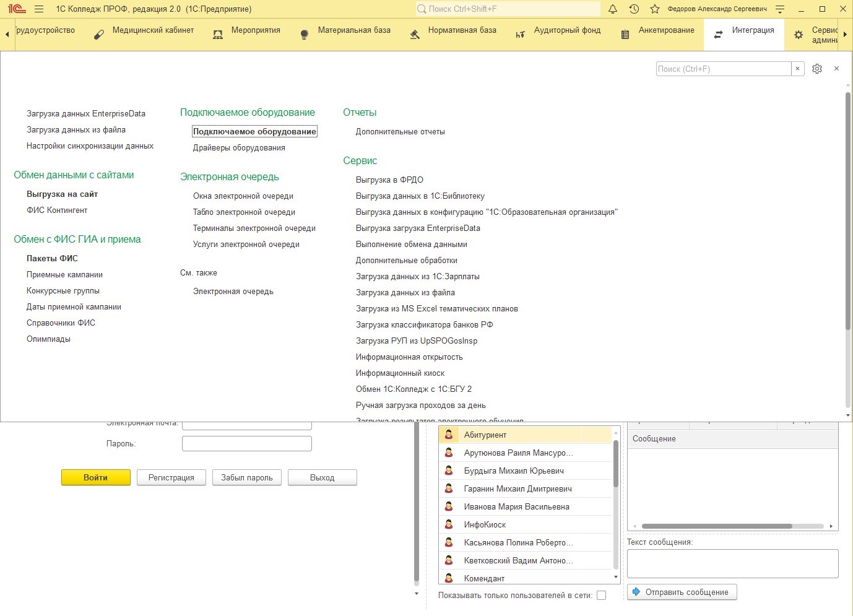Image resolution: width=853 pixels, height=616 pixels.
Task: Open ФИС Контингент
Action: [57, 210]
